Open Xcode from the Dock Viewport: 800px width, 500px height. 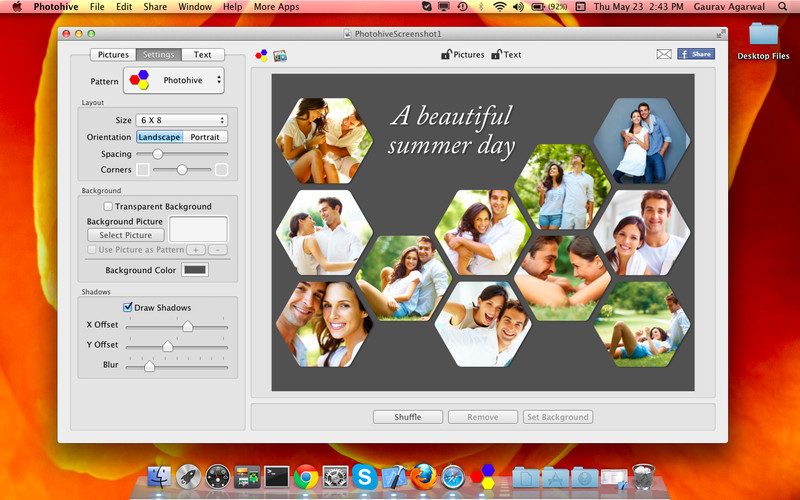coord(394,477)
